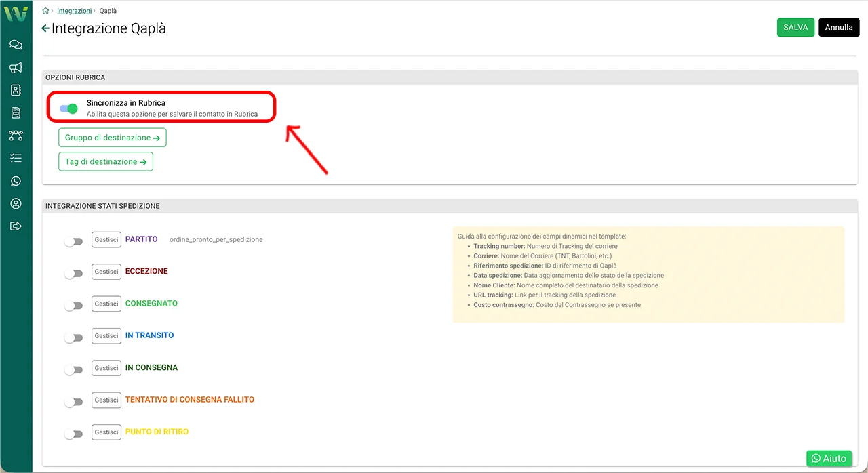
Task: Disable the Sincronizza in Rubrica toggle
Action: tap(68, 108)
